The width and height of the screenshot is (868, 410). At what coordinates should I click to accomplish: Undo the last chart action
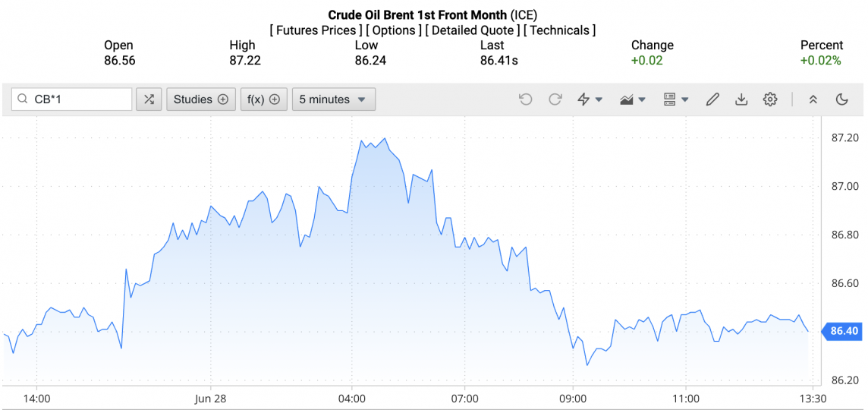pyautogui.click(x=526, y=99)
